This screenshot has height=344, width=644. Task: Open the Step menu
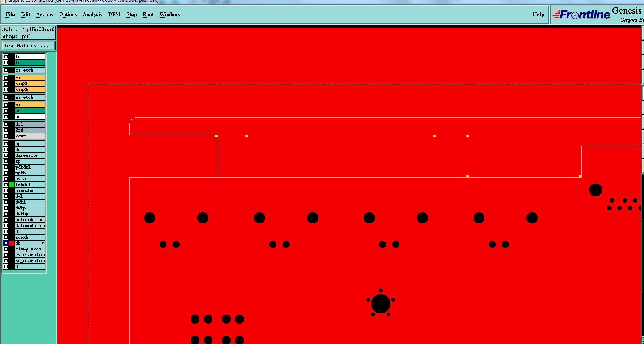pos(131,14)
